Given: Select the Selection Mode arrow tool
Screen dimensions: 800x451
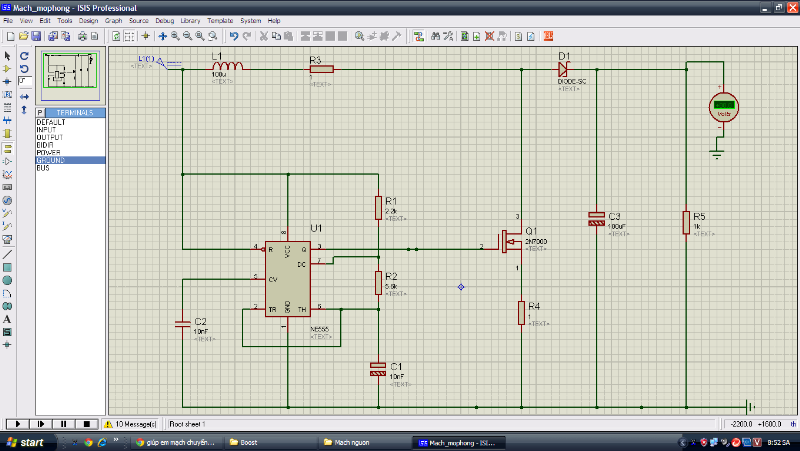Looking at the screenshot, I should pyautogui.click(x=8, y=56).
